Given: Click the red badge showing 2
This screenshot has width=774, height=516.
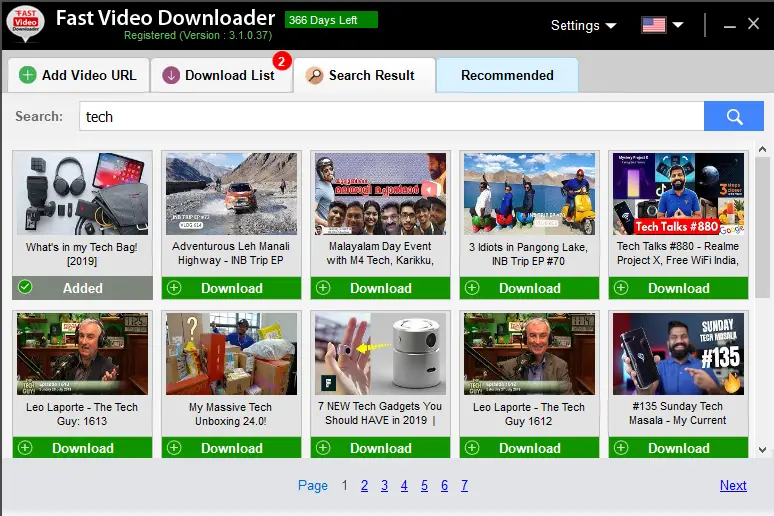Looking at the screenshot, I should [281, 62].
